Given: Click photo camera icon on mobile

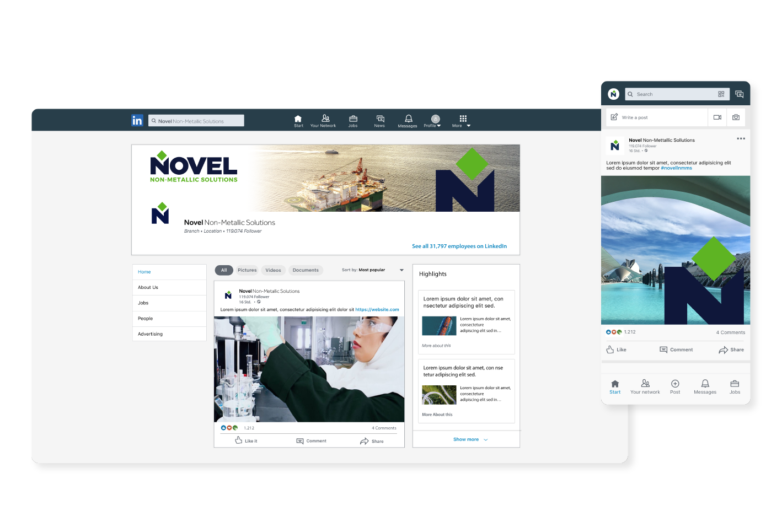Looking at the screenshot, I should pyautogui.click(x=736, y=117).
